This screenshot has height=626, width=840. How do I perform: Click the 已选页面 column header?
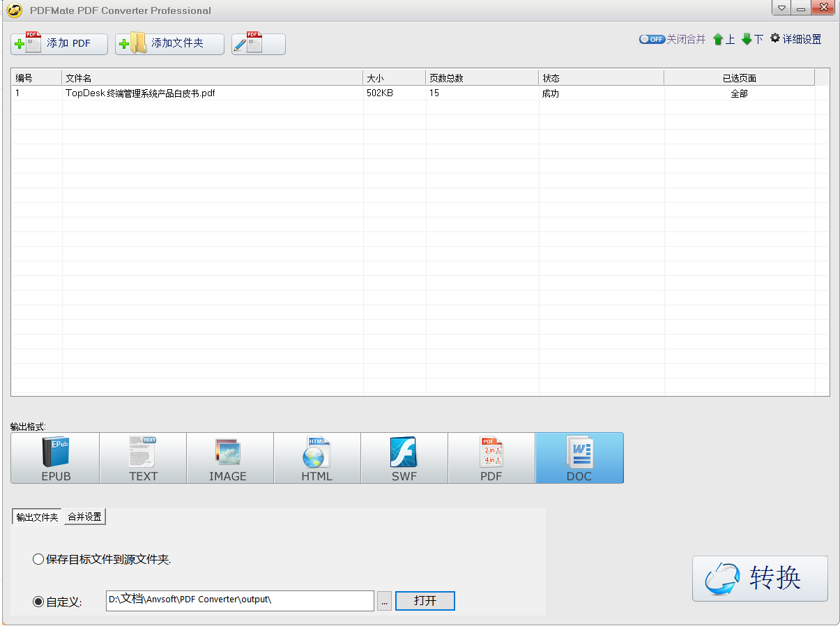tap(740, 77)
